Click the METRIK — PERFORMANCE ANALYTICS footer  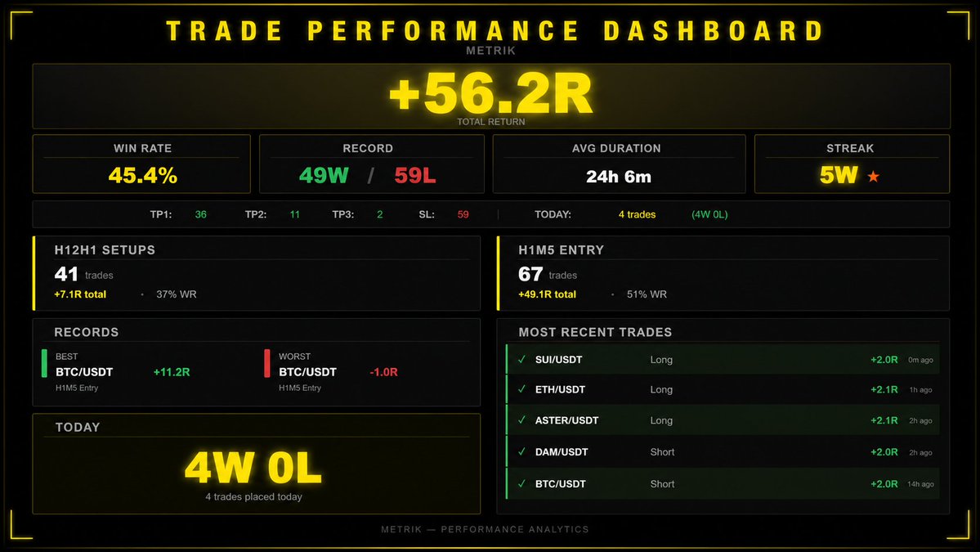click(485, 529)
